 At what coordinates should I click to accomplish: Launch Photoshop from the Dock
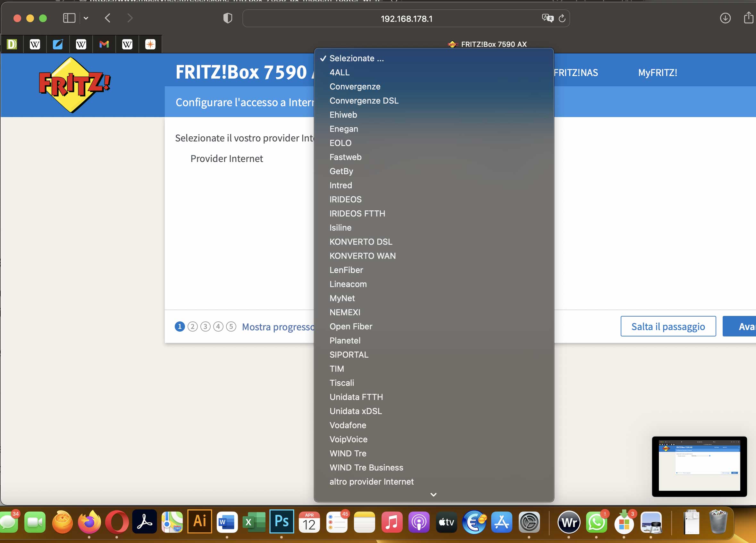(x=282, y=521)
